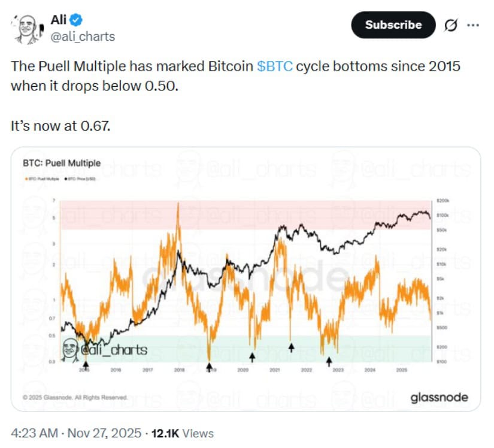This screenshot has height=448, width=494.
Task: Click the BTC: Puell Multiple chart title
Action: (61, 163)
